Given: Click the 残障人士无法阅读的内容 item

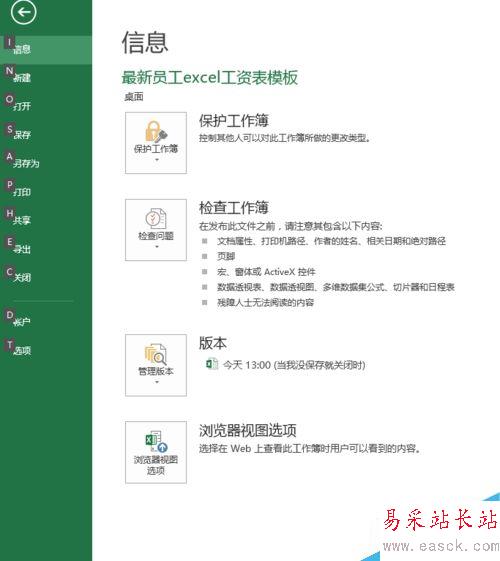Looking at the screenshot, I should coord(265,303).
